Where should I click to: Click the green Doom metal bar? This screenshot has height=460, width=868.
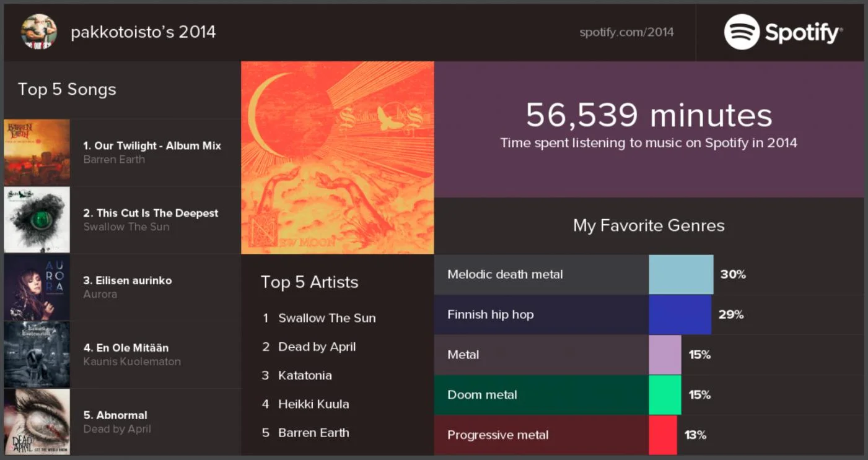[665, 395]
